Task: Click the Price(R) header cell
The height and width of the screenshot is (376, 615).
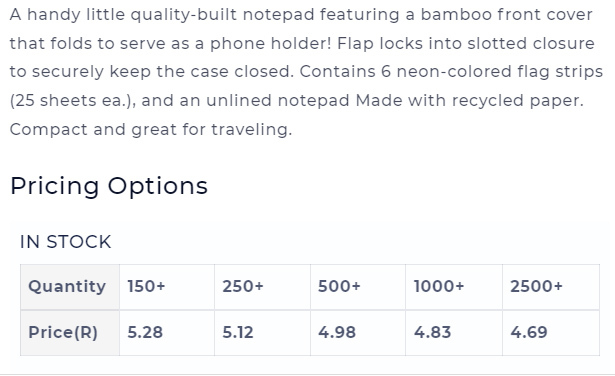Action: tap(70, 333)
